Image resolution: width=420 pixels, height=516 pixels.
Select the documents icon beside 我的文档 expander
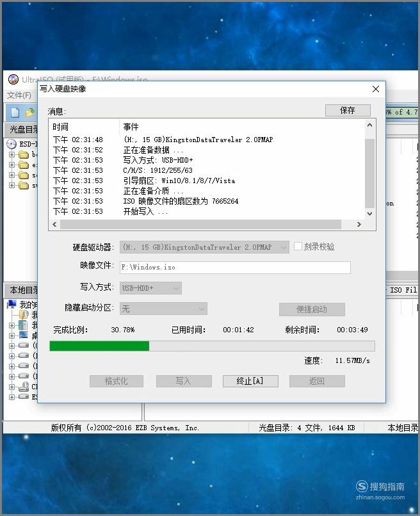click(23, 325)
